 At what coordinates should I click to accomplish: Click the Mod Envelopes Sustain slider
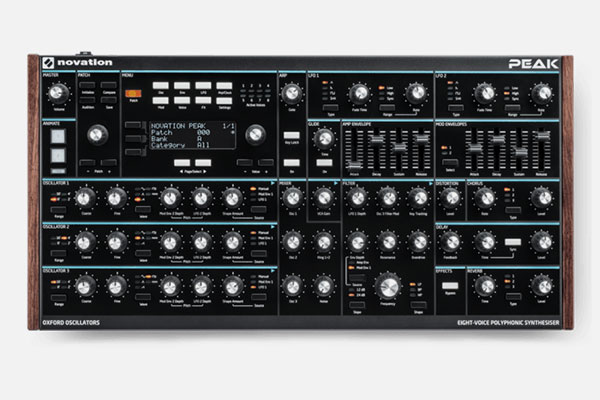point(519,152)
